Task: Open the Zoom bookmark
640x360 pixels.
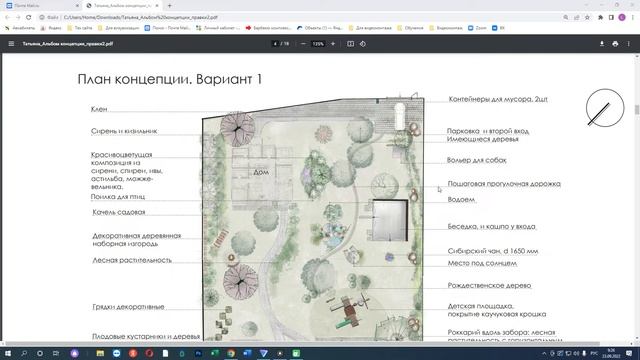Action: 477,28
